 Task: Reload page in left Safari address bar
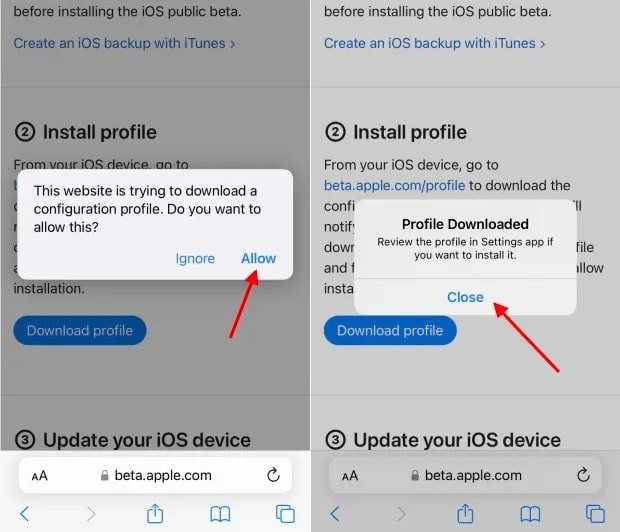pyautogui.click(x=273, y=475)
